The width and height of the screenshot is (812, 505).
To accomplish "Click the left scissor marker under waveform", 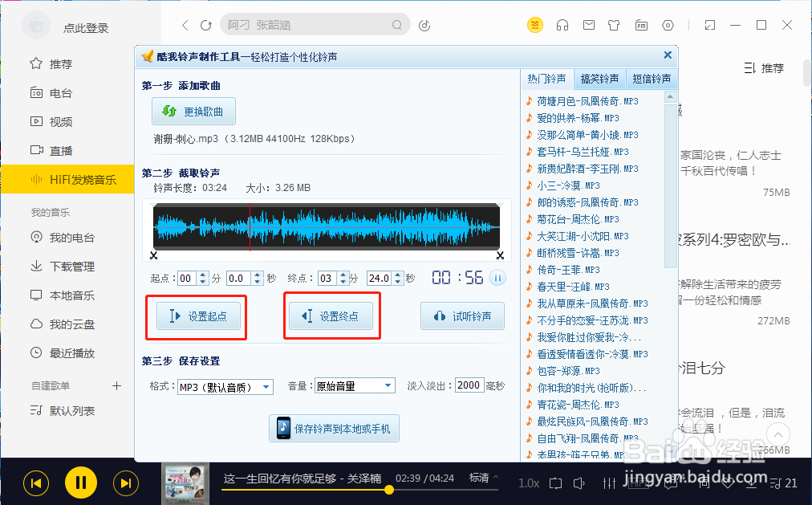I will [x=154, y=255].
